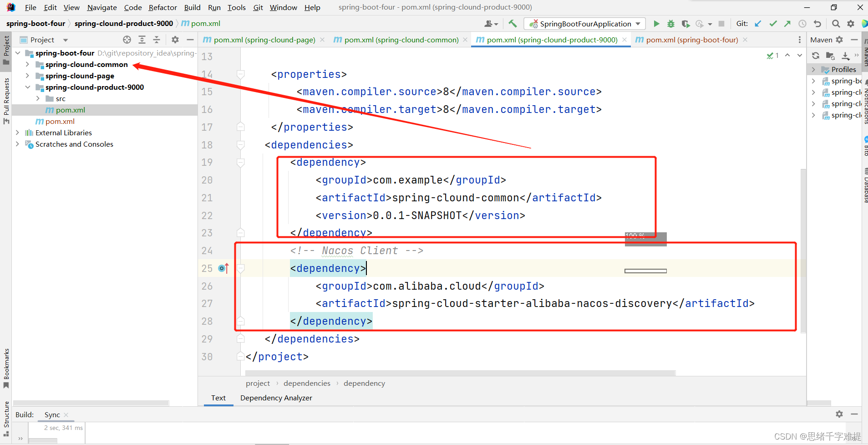Open the Navigate menu
The width and height of the screenshot is (868, 445).
102,7
